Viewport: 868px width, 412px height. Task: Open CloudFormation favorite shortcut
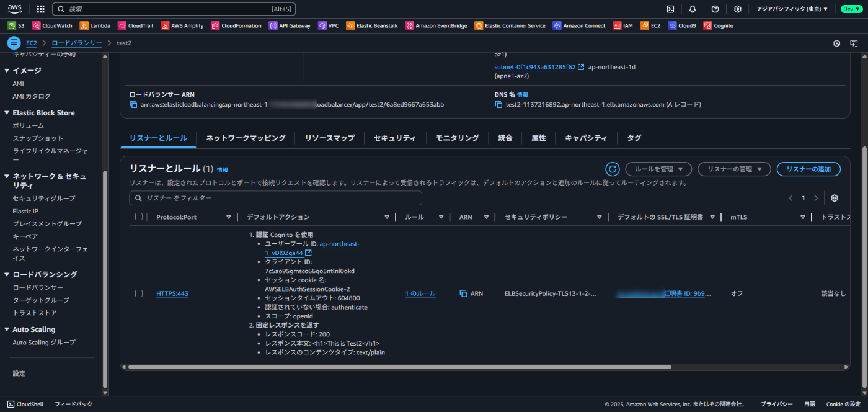pyautogui.click(x=237, y=25)
